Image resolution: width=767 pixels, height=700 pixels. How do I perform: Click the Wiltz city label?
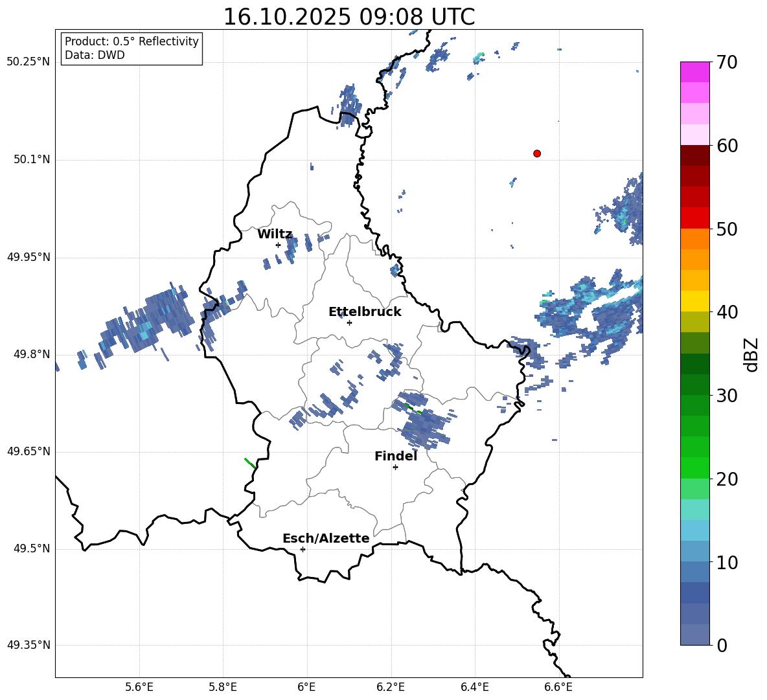click(x=275, y=234)
